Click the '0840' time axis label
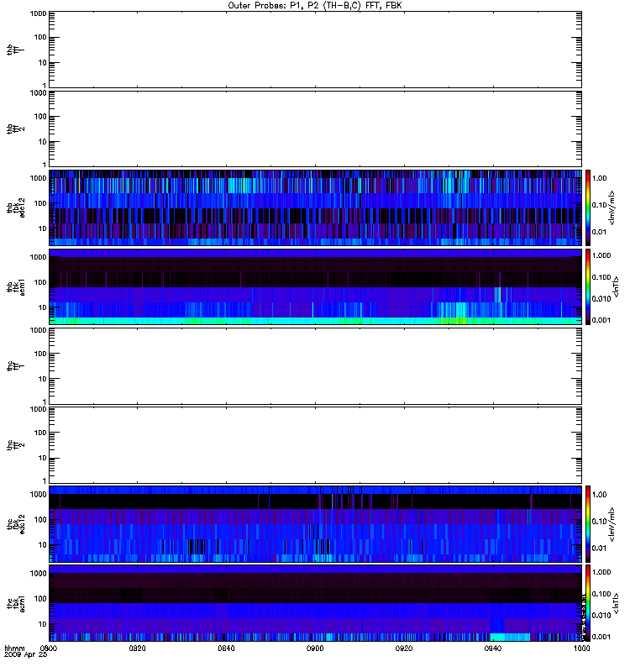 (226, 648)
